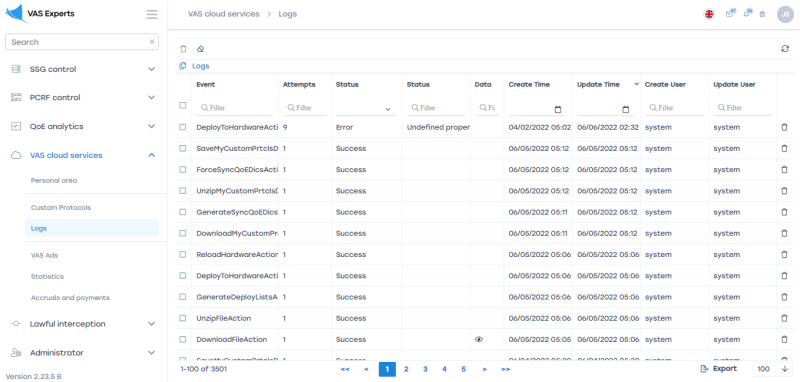800x382 pixels.
Task: Open the page size 100 dropdown
Action: (x=772, y=369)
